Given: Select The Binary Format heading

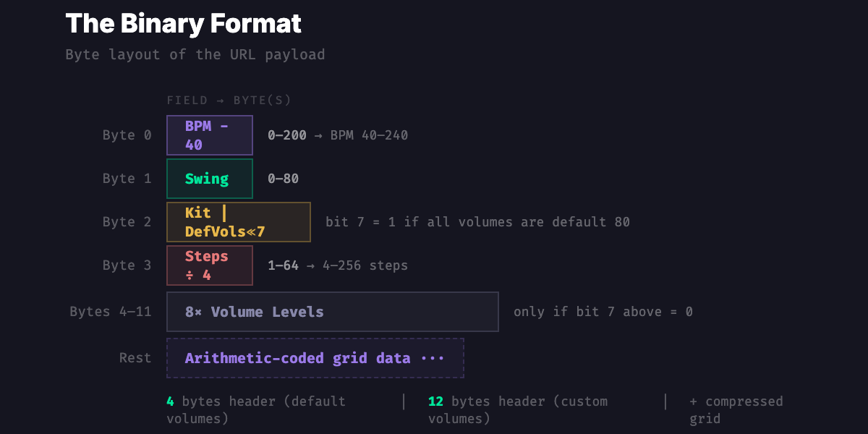Looking at the screenshot, I should tap(184, 23).
